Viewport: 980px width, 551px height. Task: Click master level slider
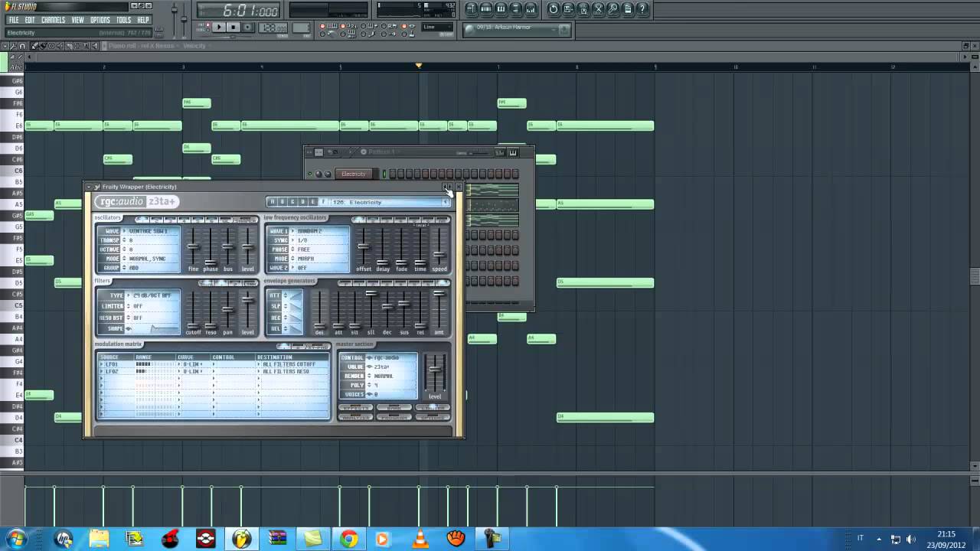point(435,369)
